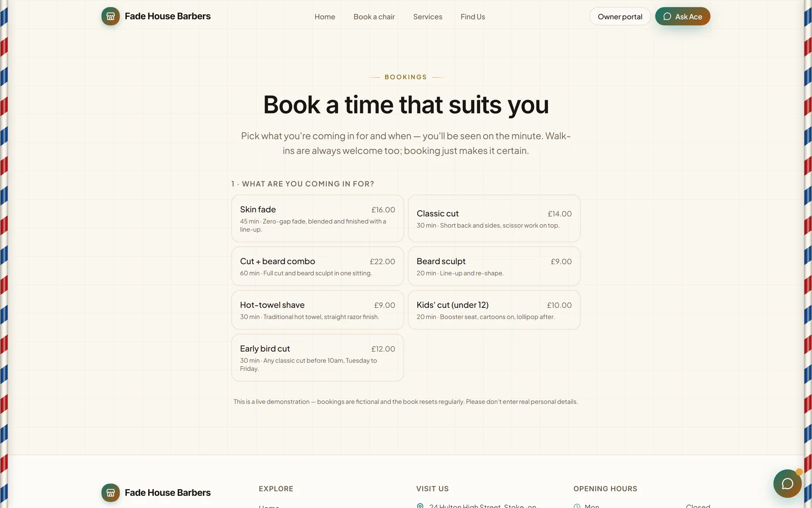Select the Skin fade service card
This screenshot has height=508, width=812.
[x=318, y=218]
